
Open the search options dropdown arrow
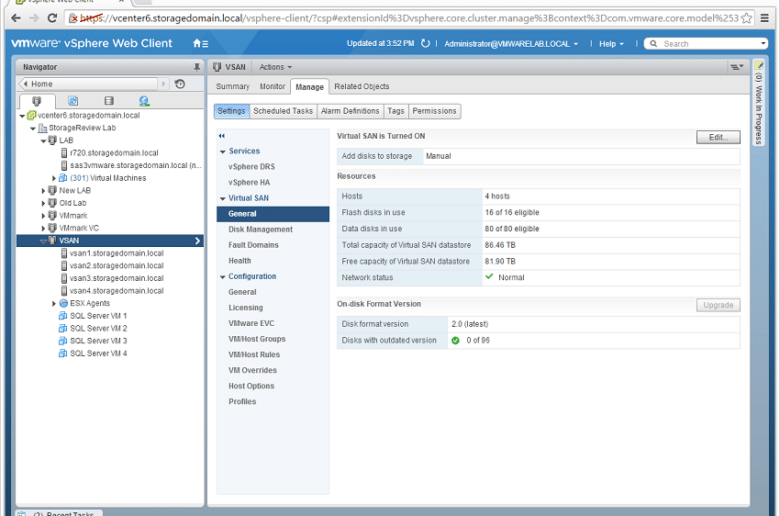[x=763, y=43]
